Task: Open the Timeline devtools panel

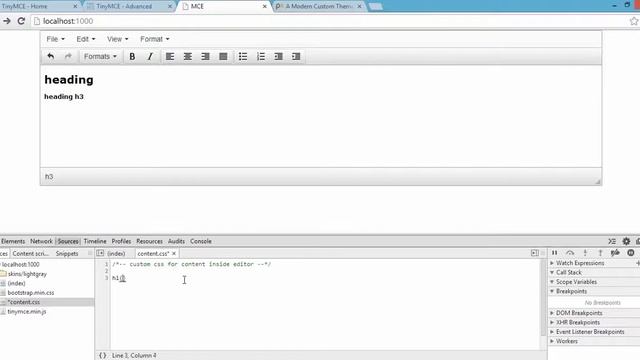Action: (x=95, y=241)
